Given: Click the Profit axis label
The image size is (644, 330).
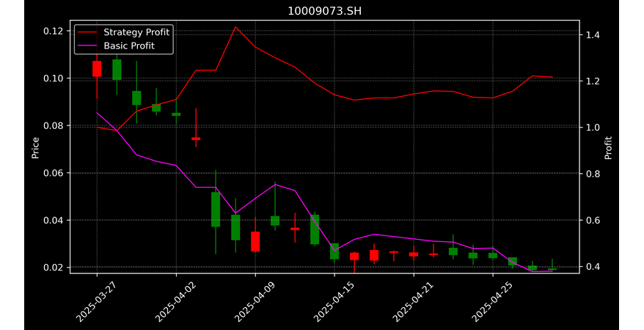Looking at the screenshot, I should coord(608,147).
